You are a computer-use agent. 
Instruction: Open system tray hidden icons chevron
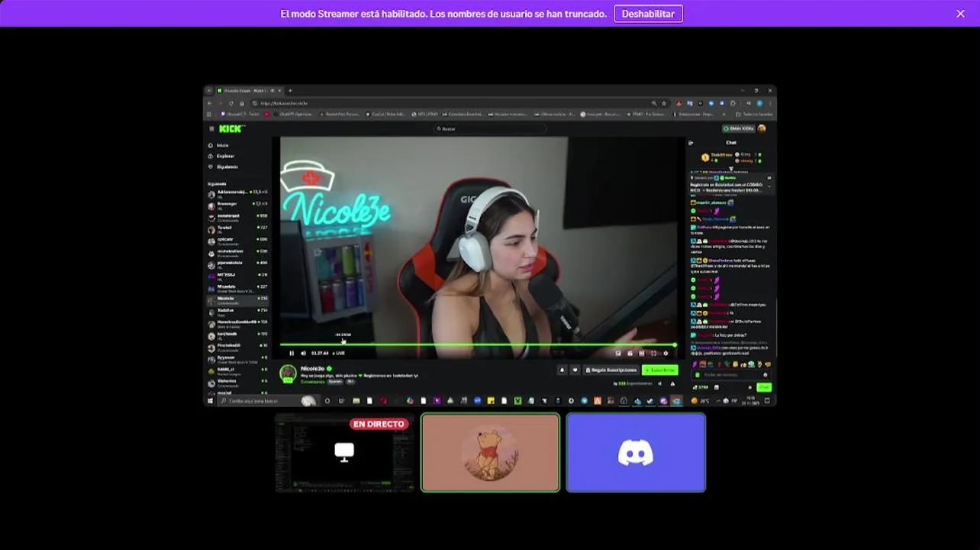click(x=717, y=401)
